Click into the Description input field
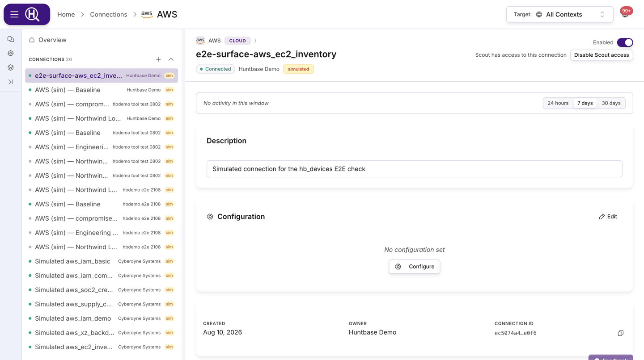The image size is (644, 360). tap(415, 169)
